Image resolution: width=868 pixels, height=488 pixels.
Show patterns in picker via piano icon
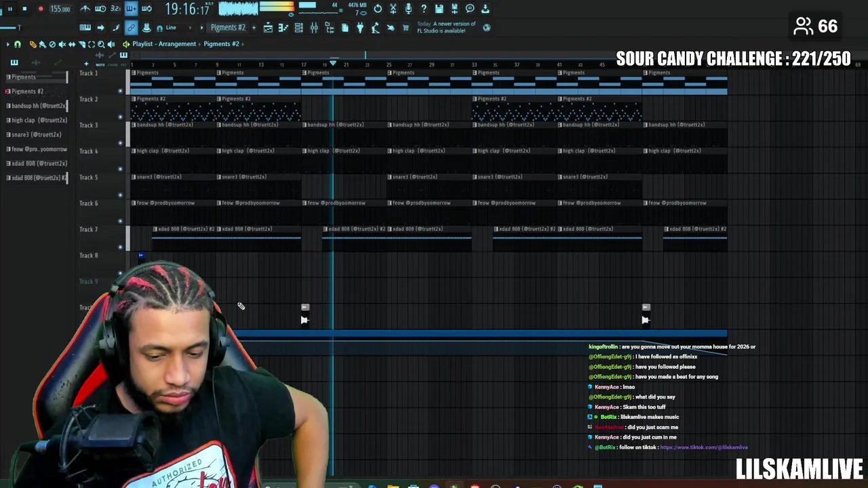[x=14, y=62]
